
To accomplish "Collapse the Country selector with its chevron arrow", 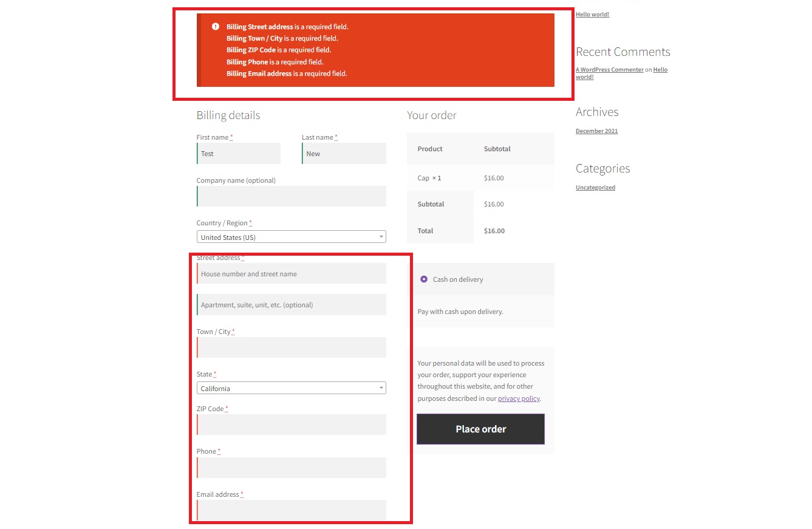I will tap(381, 237).
